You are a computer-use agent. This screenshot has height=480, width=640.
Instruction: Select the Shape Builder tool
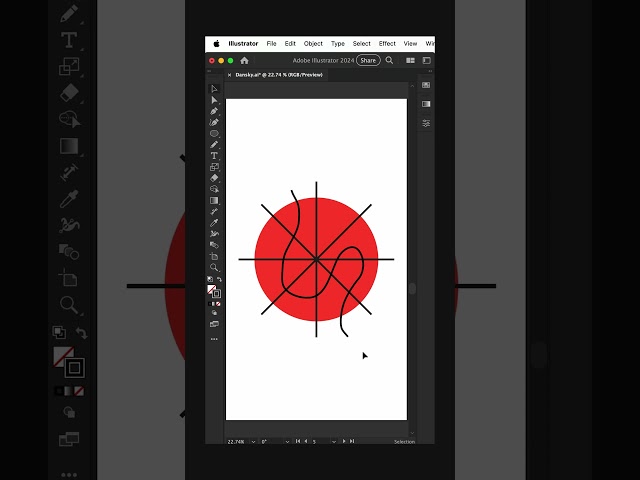tap(214, 189)
